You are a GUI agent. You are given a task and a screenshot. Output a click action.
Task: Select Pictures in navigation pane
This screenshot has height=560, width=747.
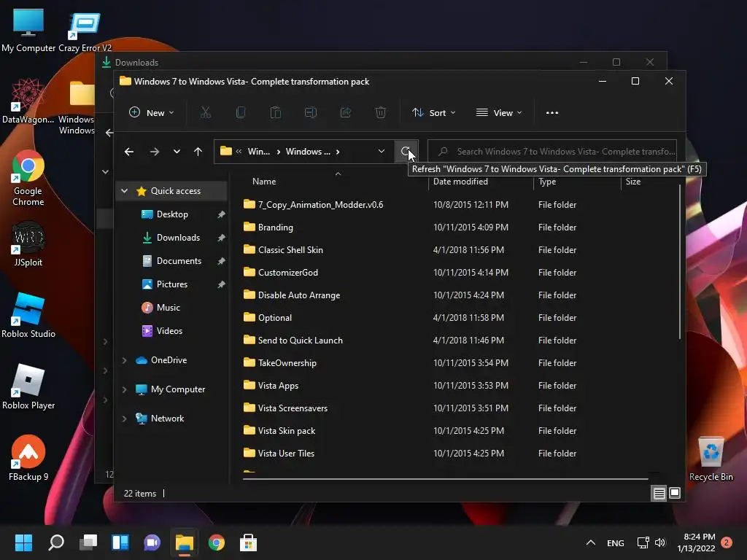172,284
